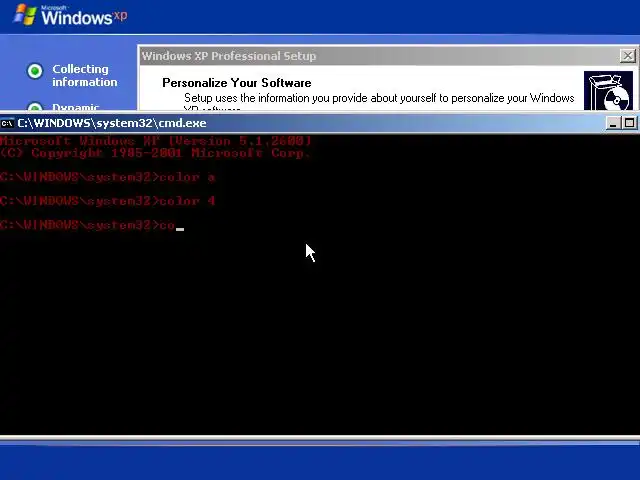Click the Collecting information step indicator

[x=35, y=71]
